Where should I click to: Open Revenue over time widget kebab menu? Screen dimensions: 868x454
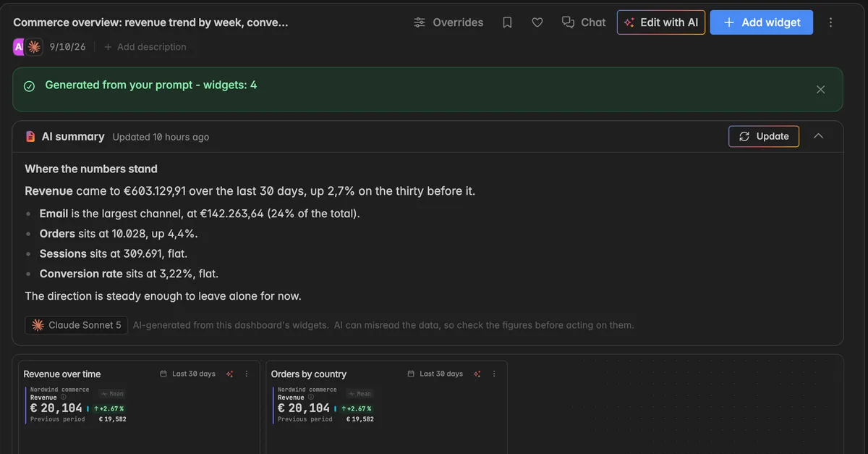click(x=247, y=374)
